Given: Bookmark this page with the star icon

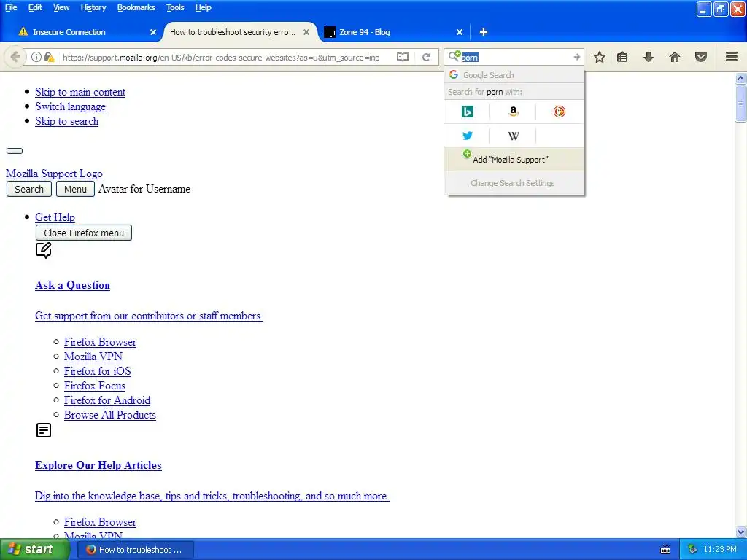Looking at the screenshot, I should (600, 57).
